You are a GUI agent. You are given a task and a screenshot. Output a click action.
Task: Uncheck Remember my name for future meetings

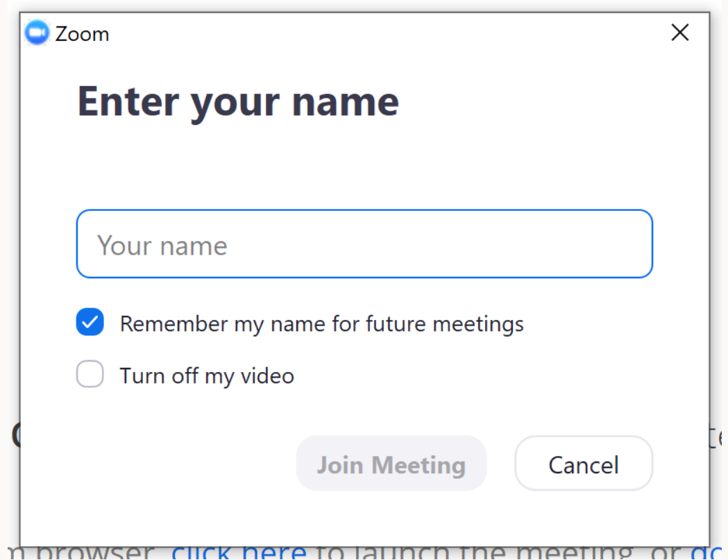point(90,322)
